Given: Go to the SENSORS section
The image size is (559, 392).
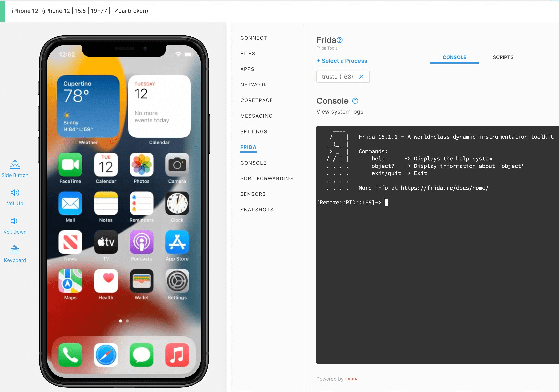Looking at the screenshot, I should (x=253, y=194).
